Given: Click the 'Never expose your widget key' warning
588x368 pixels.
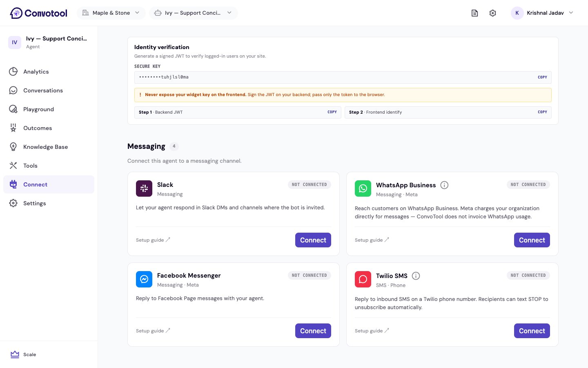Looking at the screenshot, I should coord(343,95).
